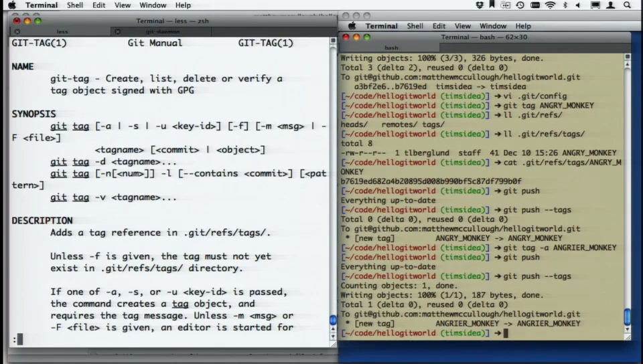Zoom the less window with the green button
This screenshot has width=643, height=364.
pos(38,21)
